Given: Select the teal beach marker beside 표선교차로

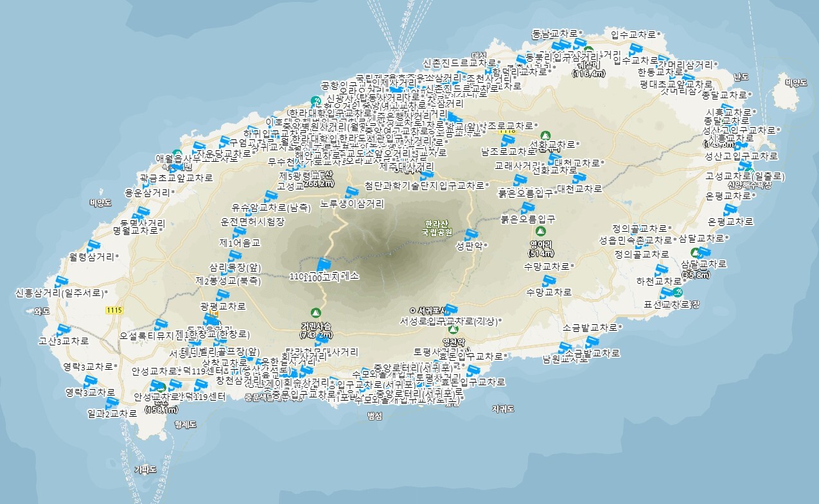Looking at the screenshot, I should [678, 293].
